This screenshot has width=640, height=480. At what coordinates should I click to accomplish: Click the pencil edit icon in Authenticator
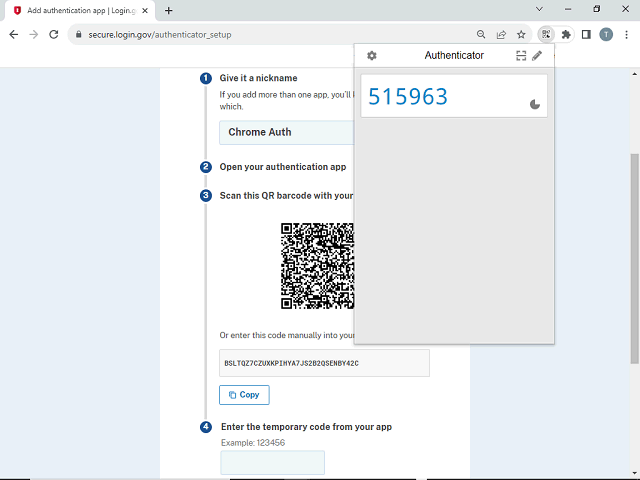tap(537, 56)
